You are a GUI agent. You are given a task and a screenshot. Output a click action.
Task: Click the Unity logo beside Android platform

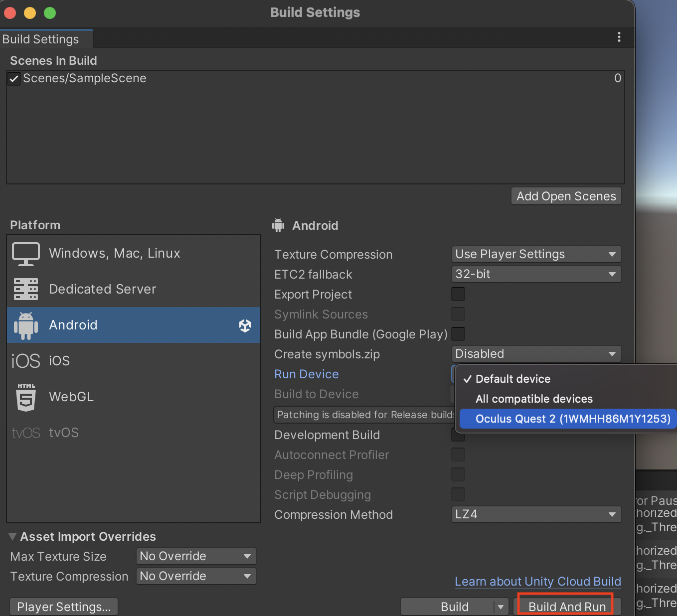tap(245, 325)
